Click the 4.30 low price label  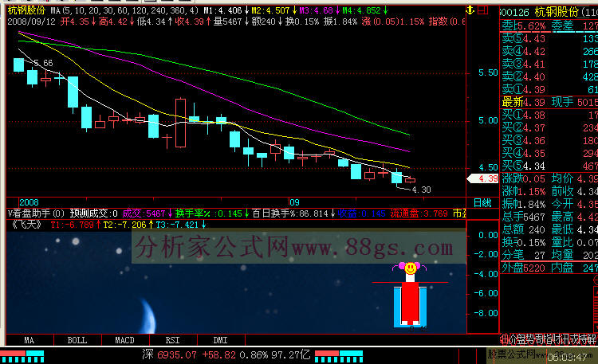422,190
